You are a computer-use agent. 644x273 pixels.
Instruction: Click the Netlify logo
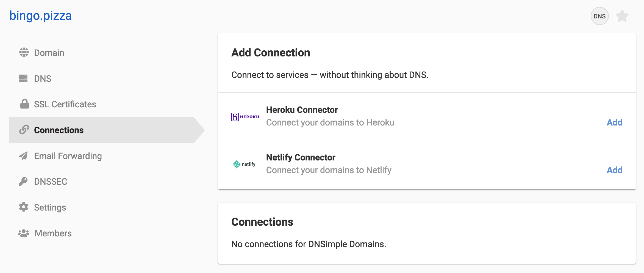(x=244, y=164)
